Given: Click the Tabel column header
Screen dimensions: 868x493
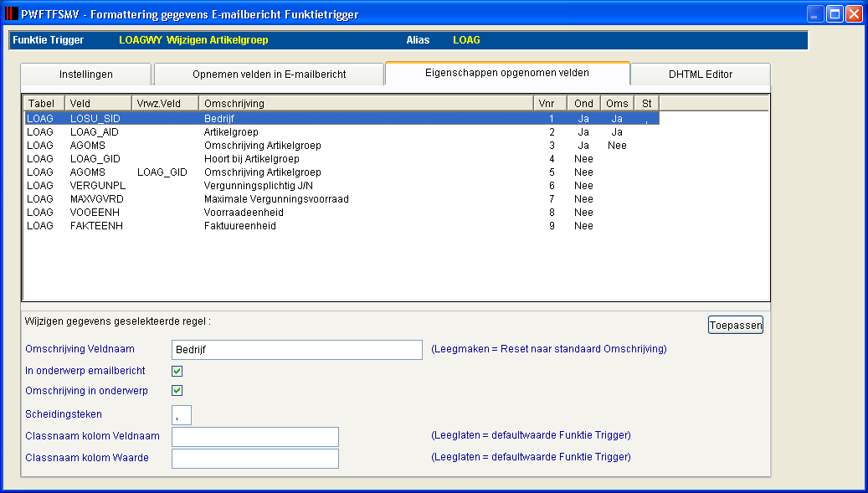Looking at the screenshot, I should (x=44, y=104).
